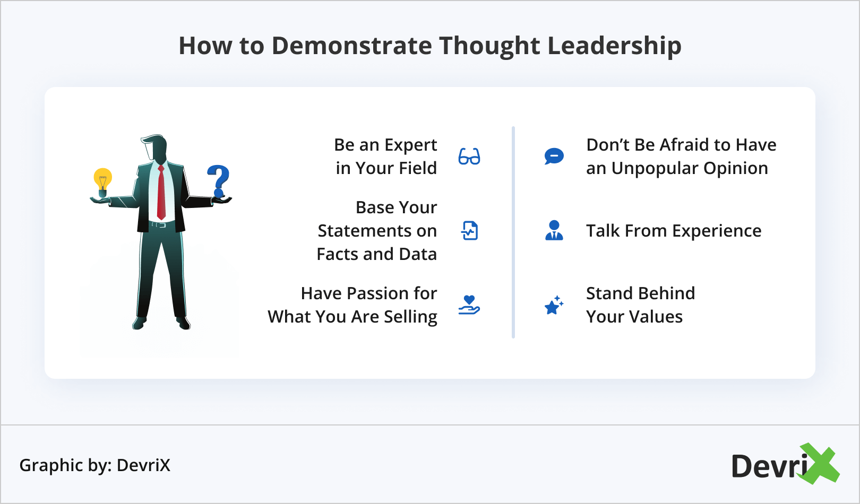860x504 pixels.
Task: Click the heart in hand icon
Action: (469, 305)
